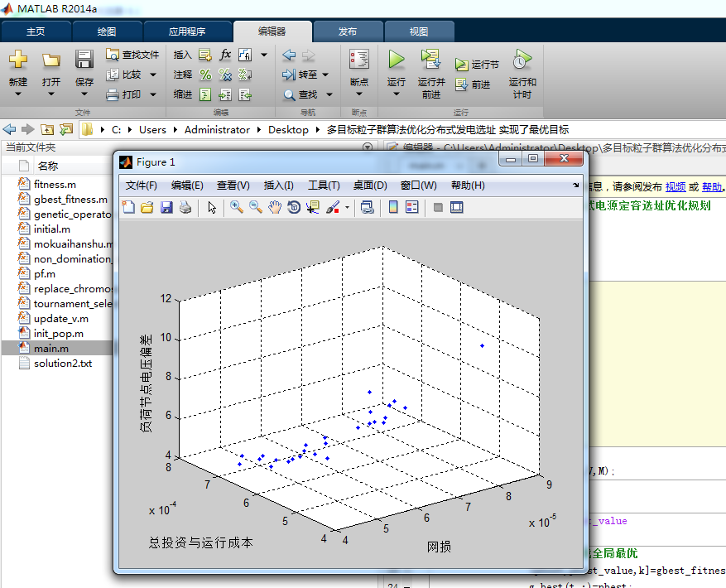
Task: Click the 视频 link in the editor banner
Action: click(675, 186)
